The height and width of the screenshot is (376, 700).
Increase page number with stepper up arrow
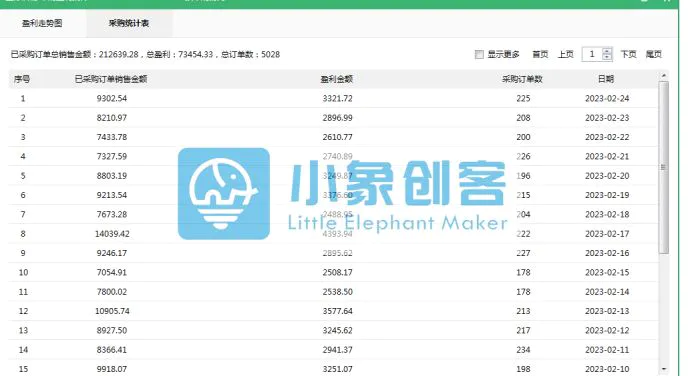pos(607,51)
